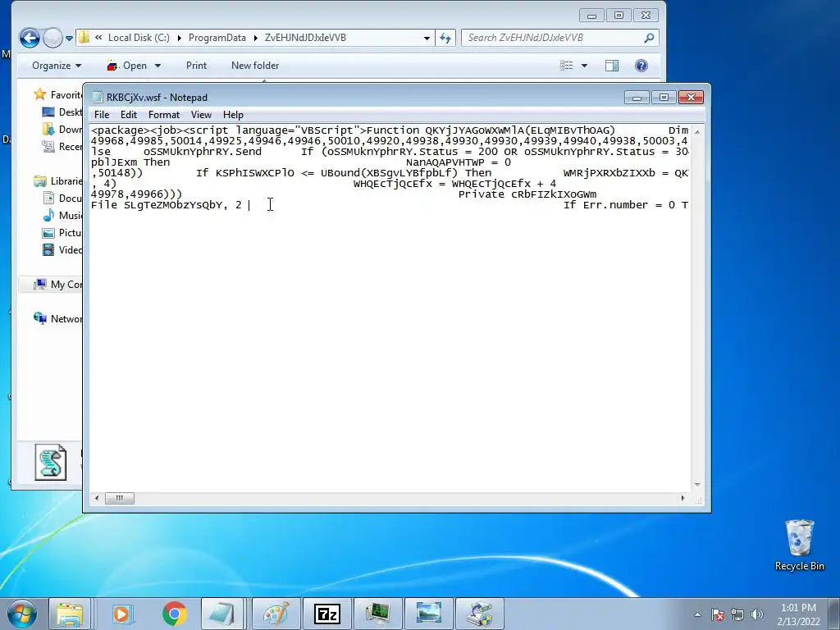840x630 pixels.
Task: Click the Refresh button in Explorer address bar
Action: 445,38
